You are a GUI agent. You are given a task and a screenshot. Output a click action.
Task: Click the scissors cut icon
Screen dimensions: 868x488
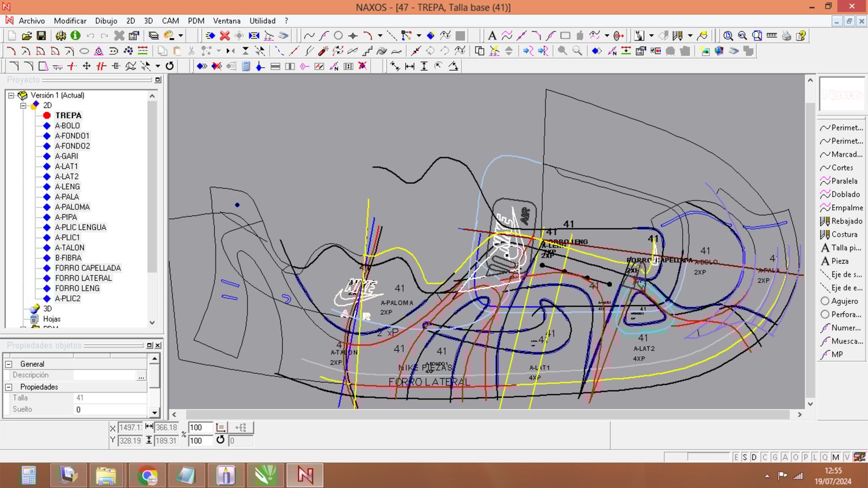[192, 51]
